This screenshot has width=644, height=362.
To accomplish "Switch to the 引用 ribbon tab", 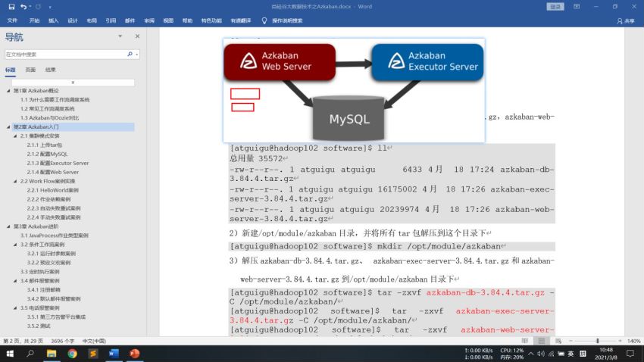I will pos(111,20).
